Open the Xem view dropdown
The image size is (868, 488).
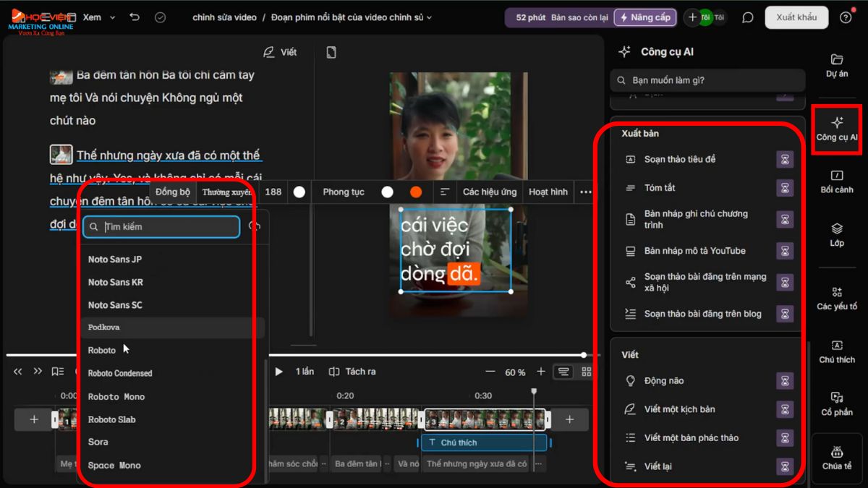pyautogui.click(x=98, y=17)
